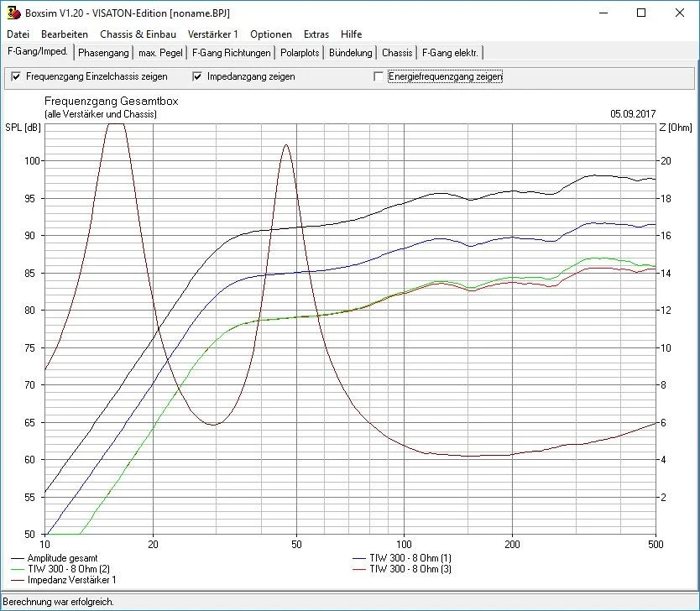Switch to the max. Pegel tab

[159, 53]
